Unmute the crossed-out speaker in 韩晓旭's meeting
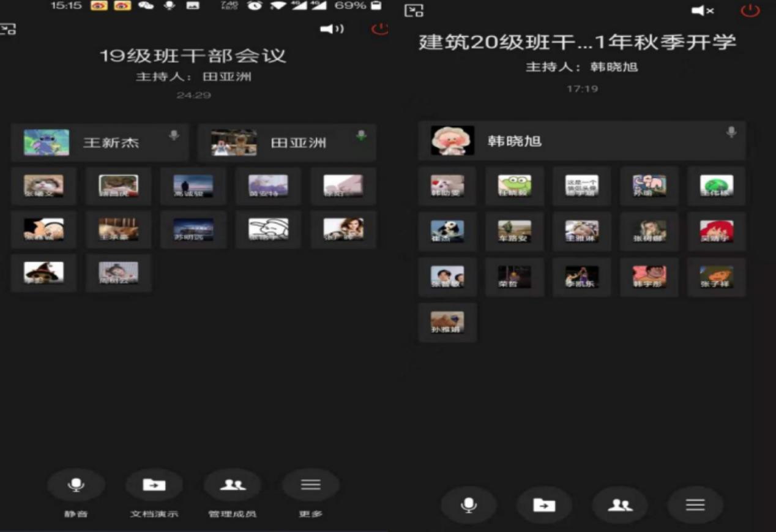This screenshot has height=532, width=776. (x=703, y=10)
